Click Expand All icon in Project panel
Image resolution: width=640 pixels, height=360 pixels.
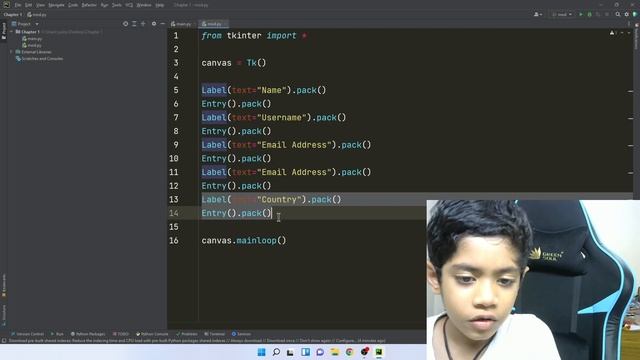tap(134, 24)
